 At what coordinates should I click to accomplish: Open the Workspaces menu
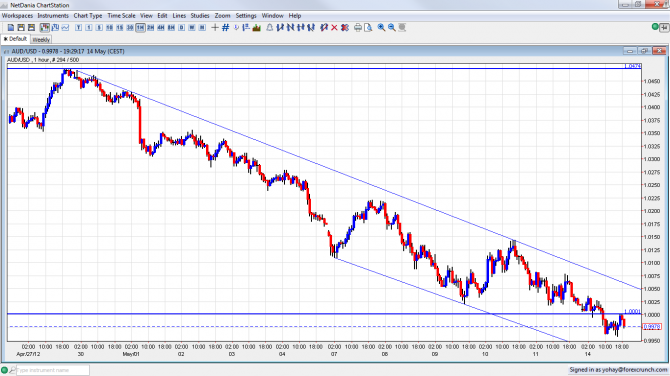[x=18, y=15]
